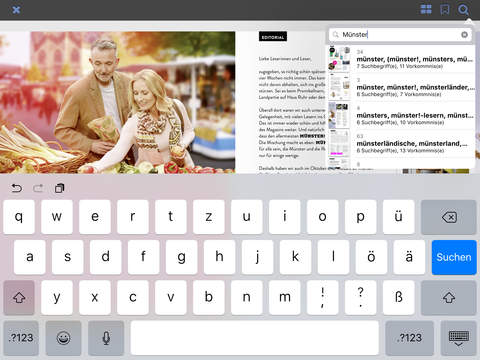This screenshot has width=480, height=360.
Task: Toggle the right shift key
Action: point(449,297)
